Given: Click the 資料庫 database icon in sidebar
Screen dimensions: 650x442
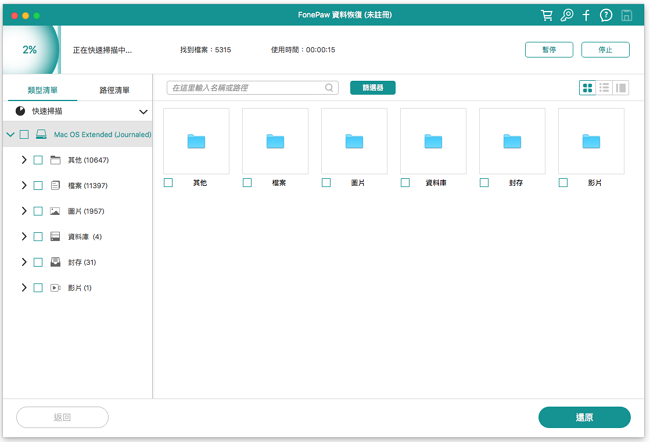Looking at the screenshot, I should (x=55, y=236).
